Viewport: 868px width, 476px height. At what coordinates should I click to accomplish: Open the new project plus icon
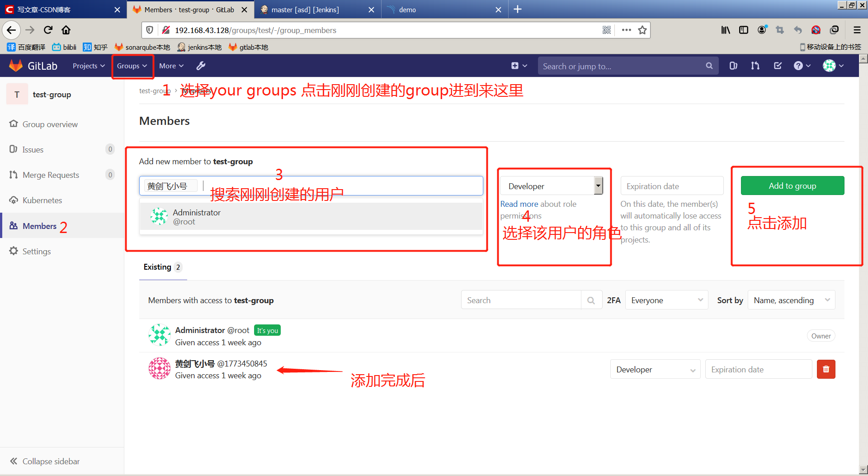click(x=515, y=66)
